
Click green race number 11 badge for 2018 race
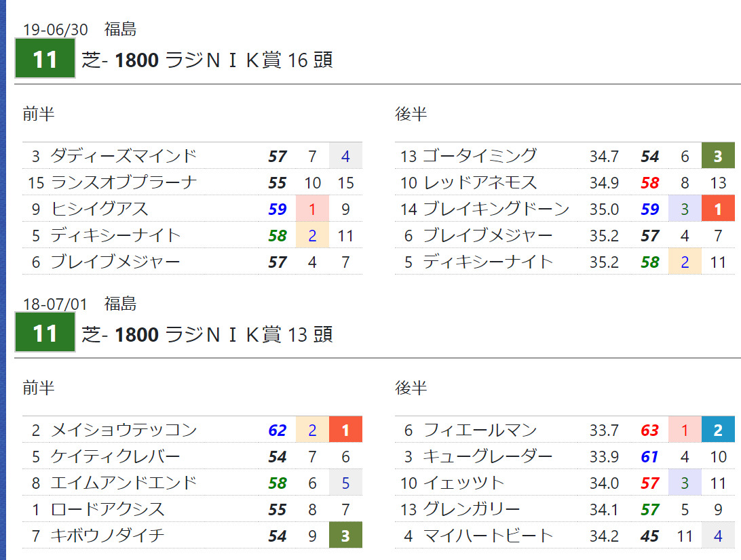45,334
